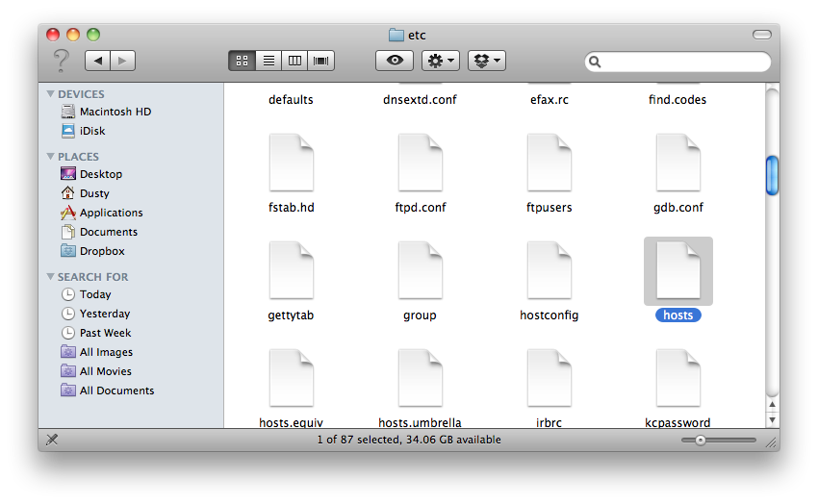818x504 pixels.
Task: Open Dusty home folder in sidebar
Action: pyautogui.click(x=86, y=193)
